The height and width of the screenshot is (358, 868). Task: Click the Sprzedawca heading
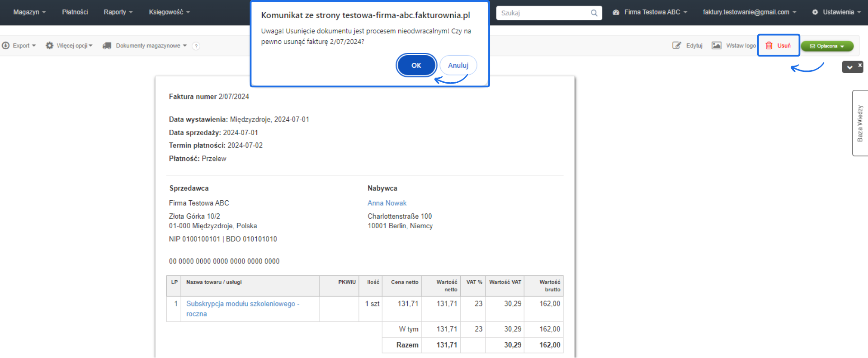189,188
